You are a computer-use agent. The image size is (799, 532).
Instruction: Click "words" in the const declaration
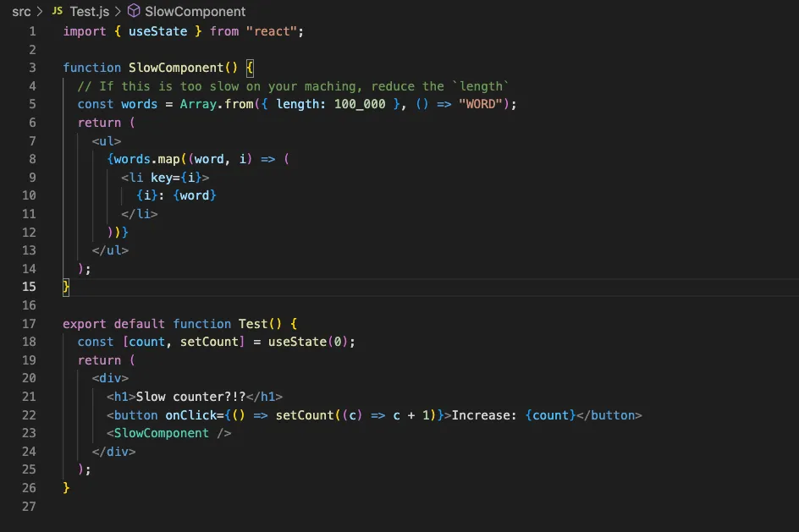pyautogui.click(x=139, y=104)
